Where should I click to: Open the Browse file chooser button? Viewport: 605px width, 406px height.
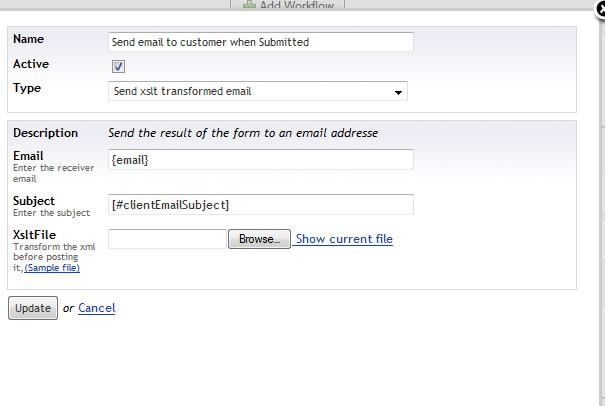pyautogui.click(x=259, y=239)
